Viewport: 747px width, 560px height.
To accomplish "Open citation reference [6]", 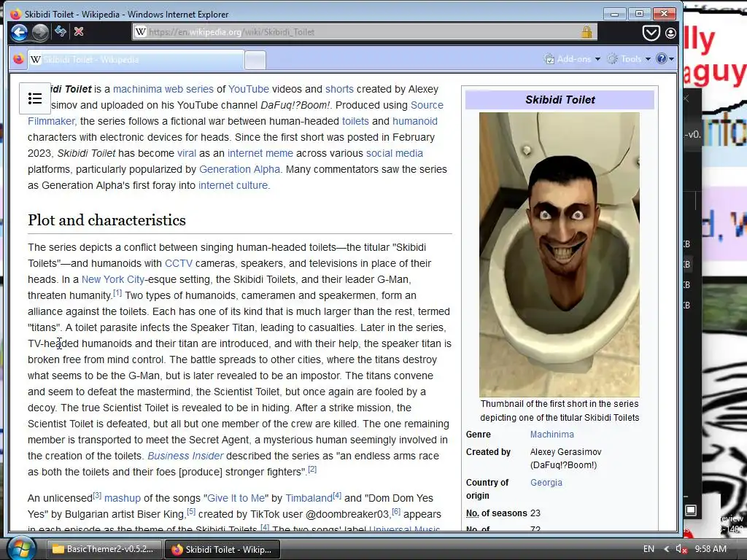I will (396, 511).
